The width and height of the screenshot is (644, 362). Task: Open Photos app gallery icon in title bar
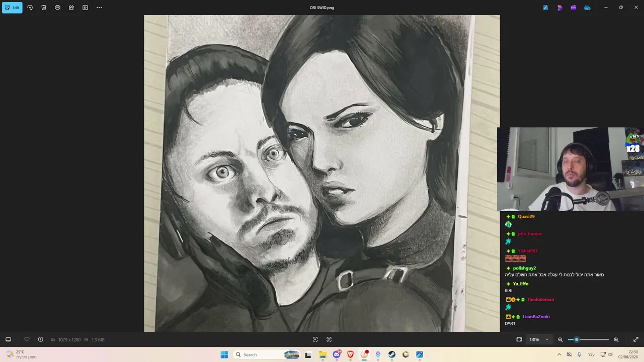[545, 8]
